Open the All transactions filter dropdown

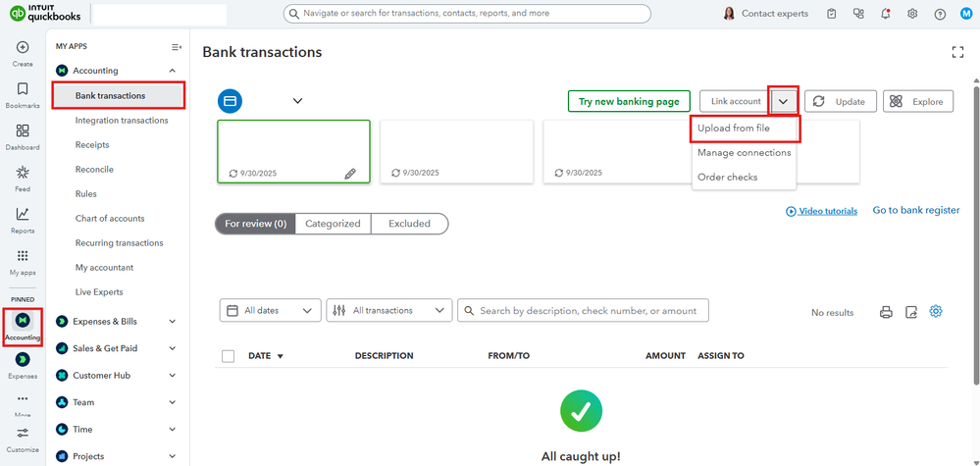[388, 311]
